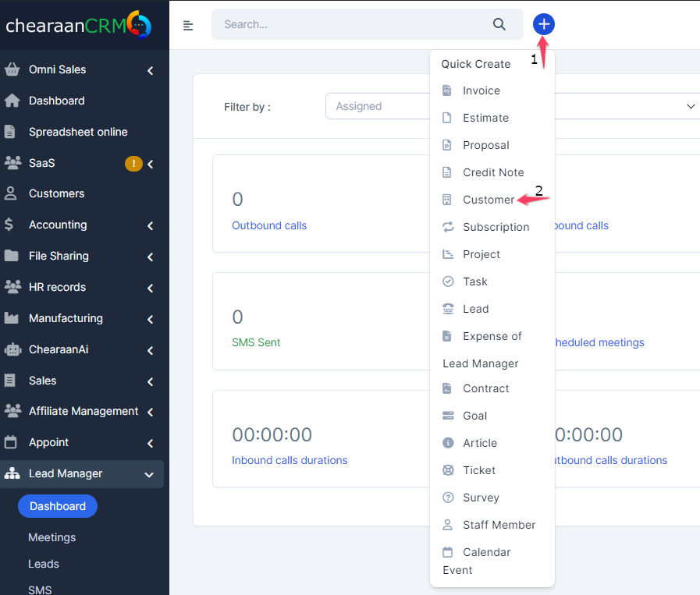This screenshot has height=595, width=700.
Task: Click the blue plus Quick Create button
Action: [x=544, y=24]
